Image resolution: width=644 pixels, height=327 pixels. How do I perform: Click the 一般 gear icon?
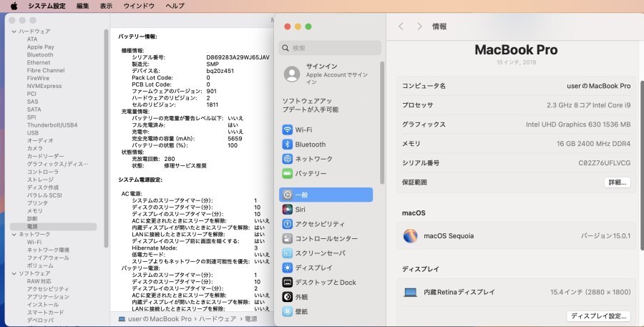pos(288,195)
